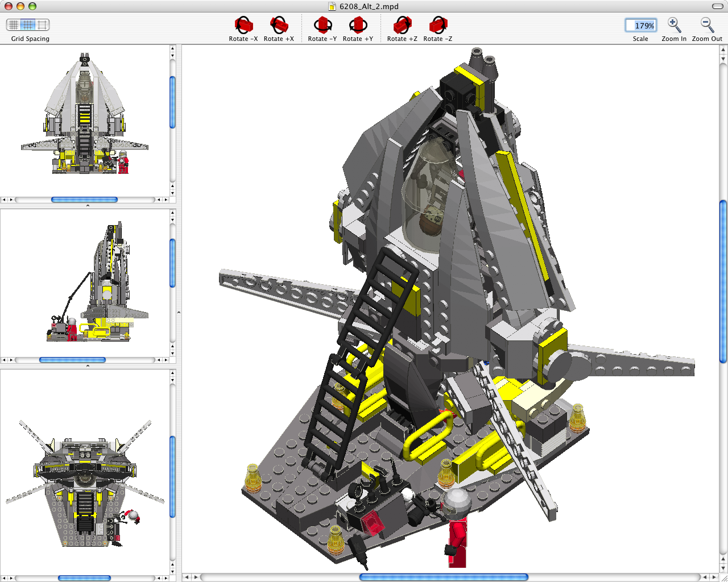Viewport: 728px width, 582px height.
Task: Click the vertical splitter handle beside the main view
Action: 179,313
